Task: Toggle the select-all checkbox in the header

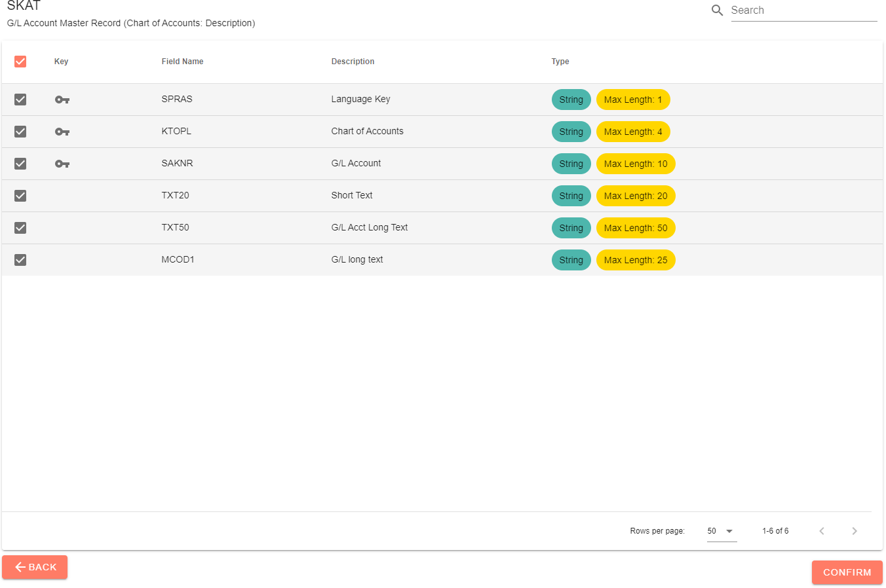Action: tap(20, 61)
